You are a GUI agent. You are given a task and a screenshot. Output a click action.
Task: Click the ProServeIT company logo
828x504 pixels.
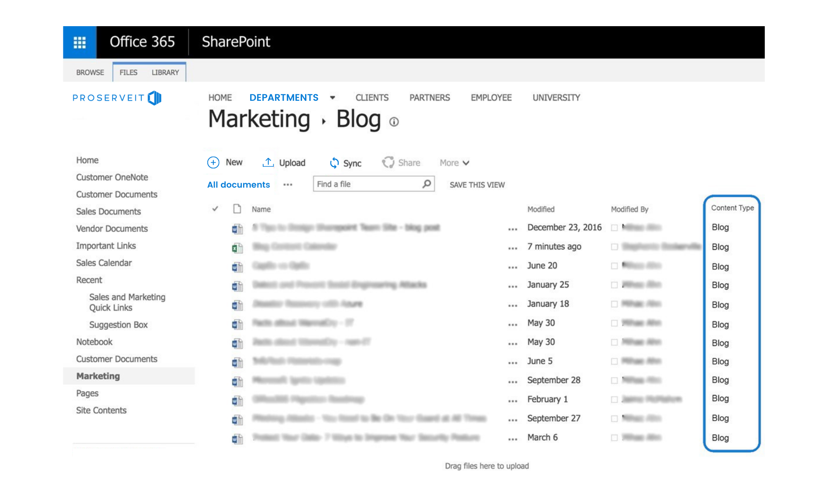pos(117,98)
